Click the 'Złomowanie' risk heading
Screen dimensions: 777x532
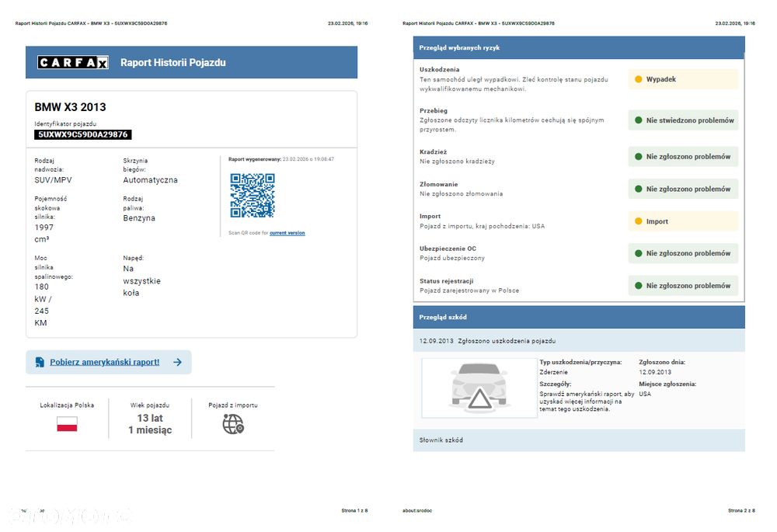(x=438, y=184)
